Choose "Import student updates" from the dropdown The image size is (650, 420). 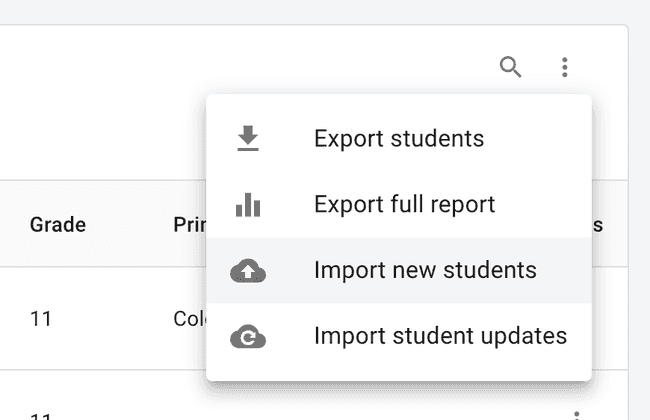point(440,337)
